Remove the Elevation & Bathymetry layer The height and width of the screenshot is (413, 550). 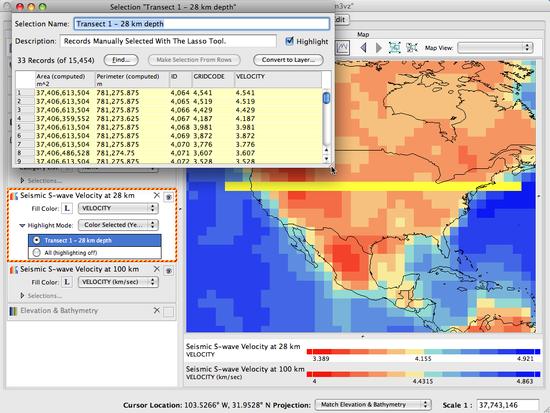pyautogui.click(x=156, y=310)
